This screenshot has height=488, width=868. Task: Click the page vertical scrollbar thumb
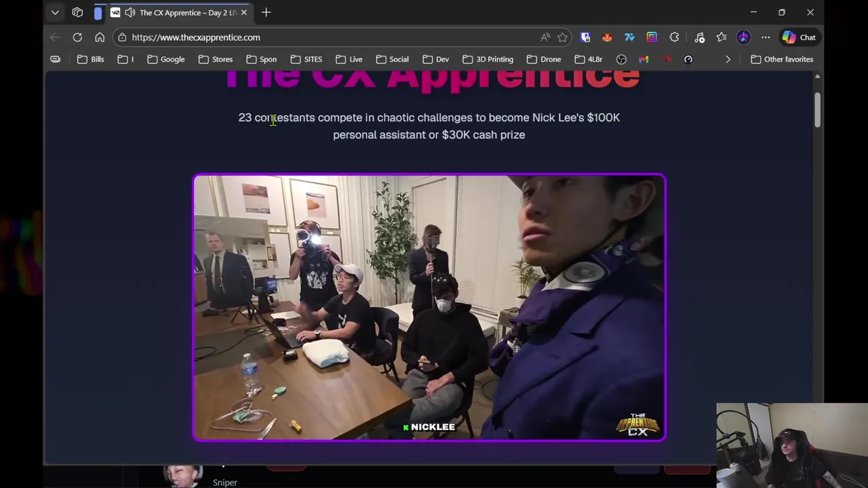pyautogui.click(x=818, y=109)
